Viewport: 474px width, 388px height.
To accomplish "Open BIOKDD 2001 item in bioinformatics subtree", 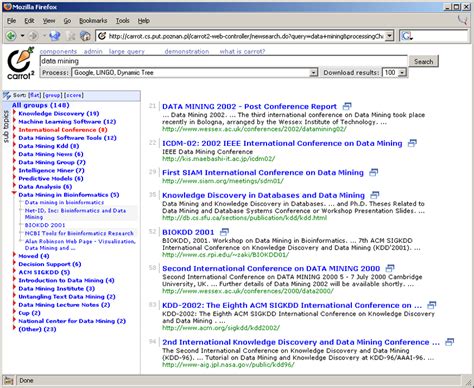I will [45, 225].
